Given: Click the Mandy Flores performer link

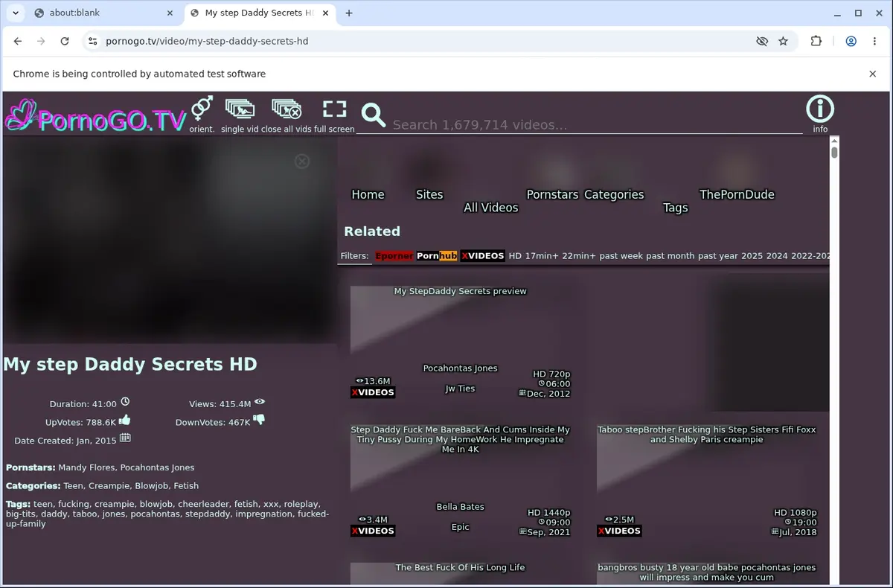Looking at the screenshot, I should pyautogui.click(x=86, y=467).
